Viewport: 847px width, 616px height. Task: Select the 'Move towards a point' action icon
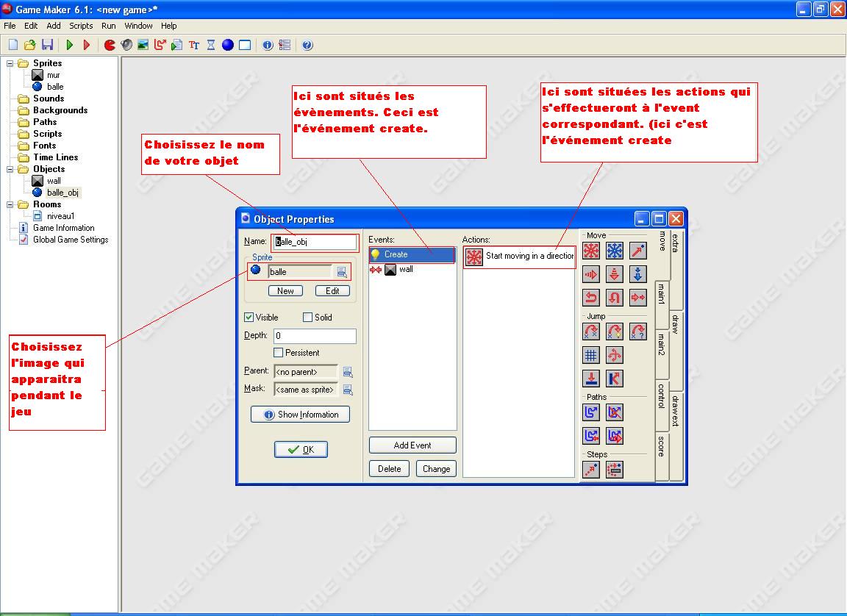tap(638, 251)
